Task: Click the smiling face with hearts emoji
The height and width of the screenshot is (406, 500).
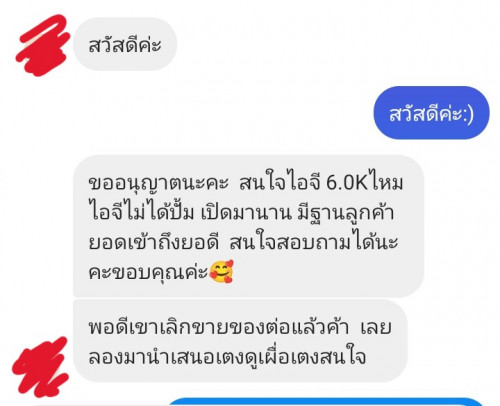Action: 222,272
